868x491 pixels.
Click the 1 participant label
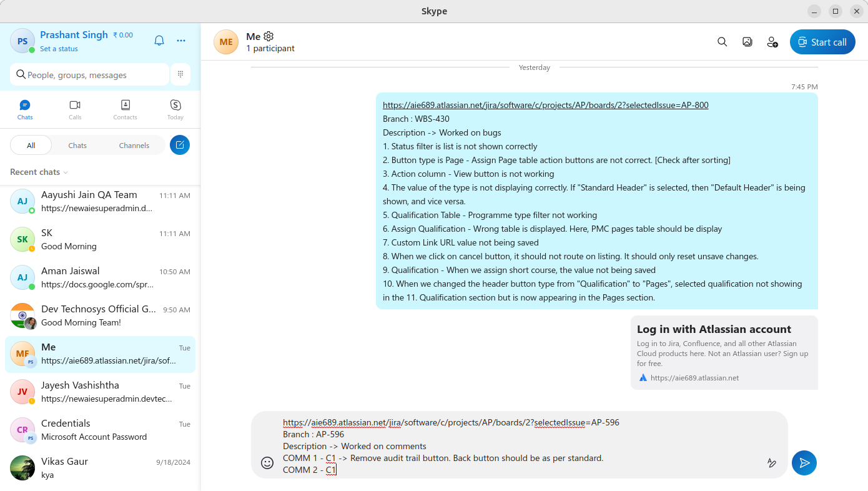click(270, 48)
